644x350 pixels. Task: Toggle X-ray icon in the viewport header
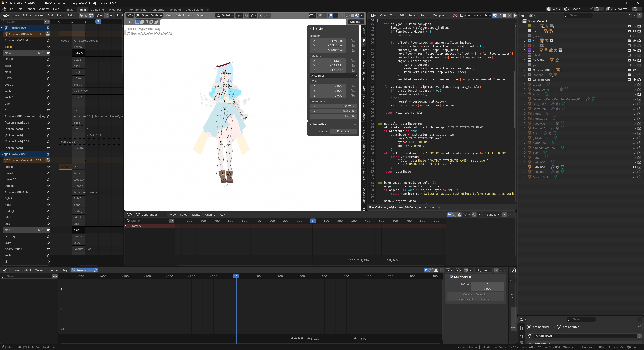(x=341, y=15)
